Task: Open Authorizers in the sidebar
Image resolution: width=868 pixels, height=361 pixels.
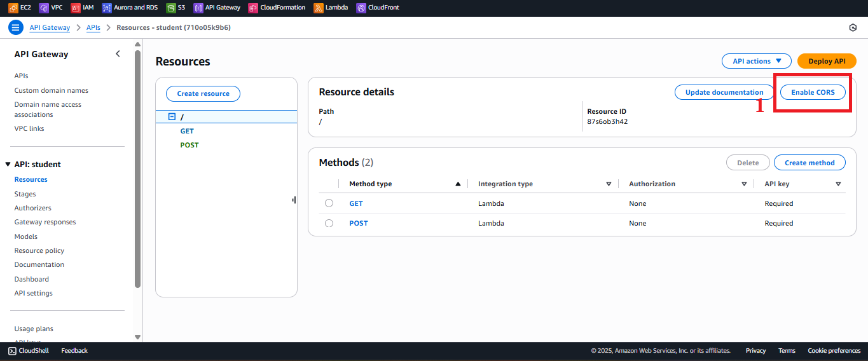Action: point(33,208)
